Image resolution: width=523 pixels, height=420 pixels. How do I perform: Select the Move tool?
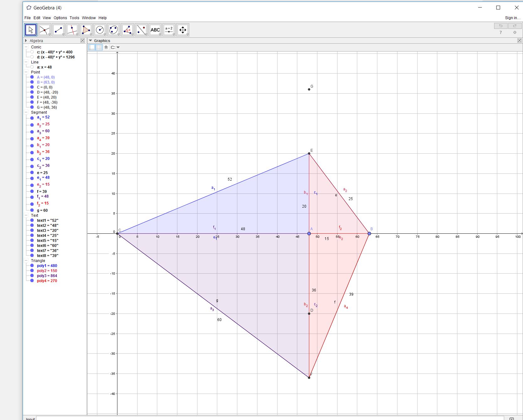coord(30,30)
